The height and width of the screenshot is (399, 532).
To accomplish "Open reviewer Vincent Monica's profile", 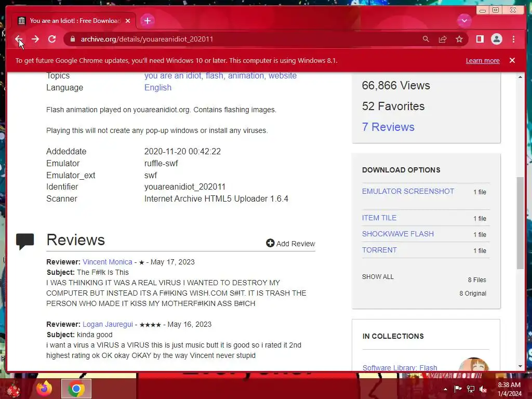I will click(x=107, y=262).
